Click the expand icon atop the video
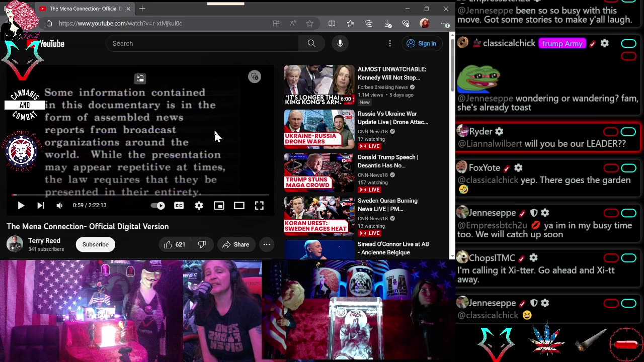644x362 pixels. pyautogui.click(x=140, y=78)
